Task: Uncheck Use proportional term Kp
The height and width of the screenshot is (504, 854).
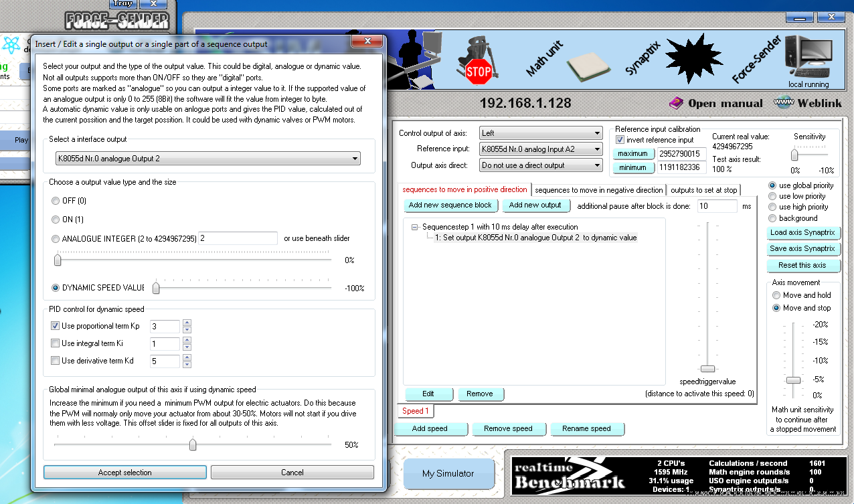Action: [55, 326]
